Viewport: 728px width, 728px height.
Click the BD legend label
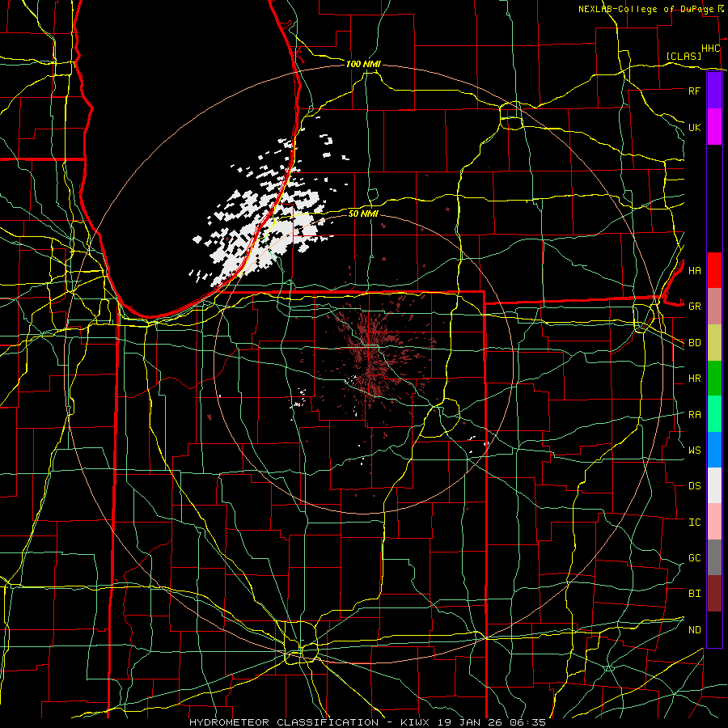695,343
